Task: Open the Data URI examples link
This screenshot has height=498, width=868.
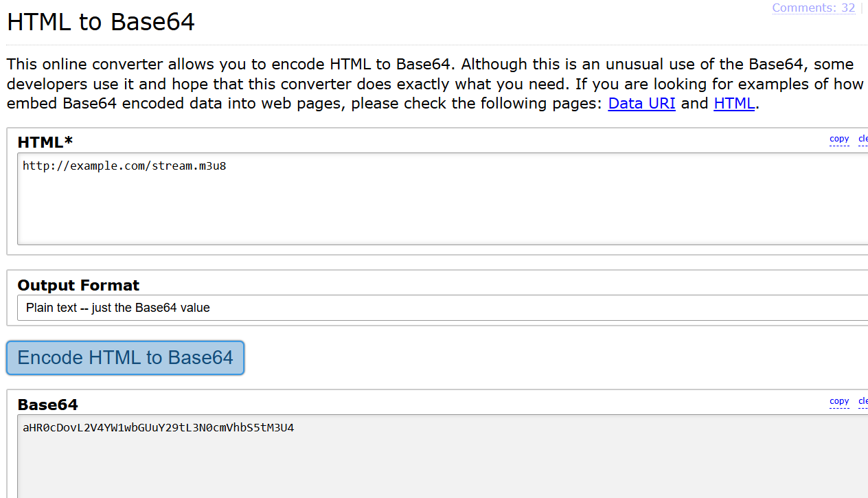Action: point(641,104)
